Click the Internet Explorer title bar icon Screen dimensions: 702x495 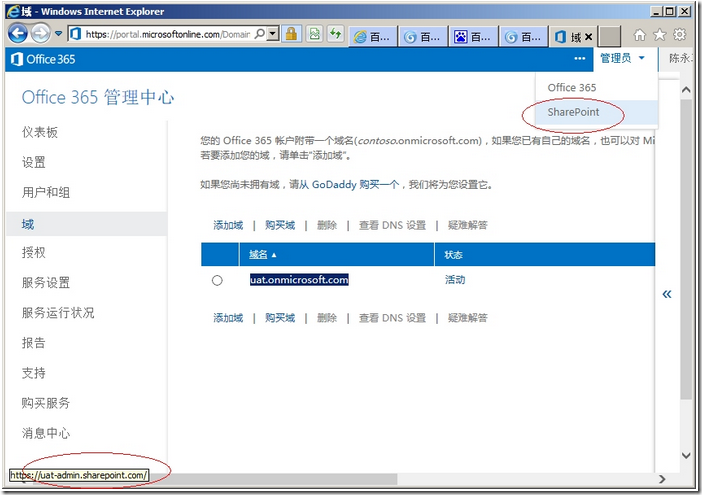coord(13,11)
